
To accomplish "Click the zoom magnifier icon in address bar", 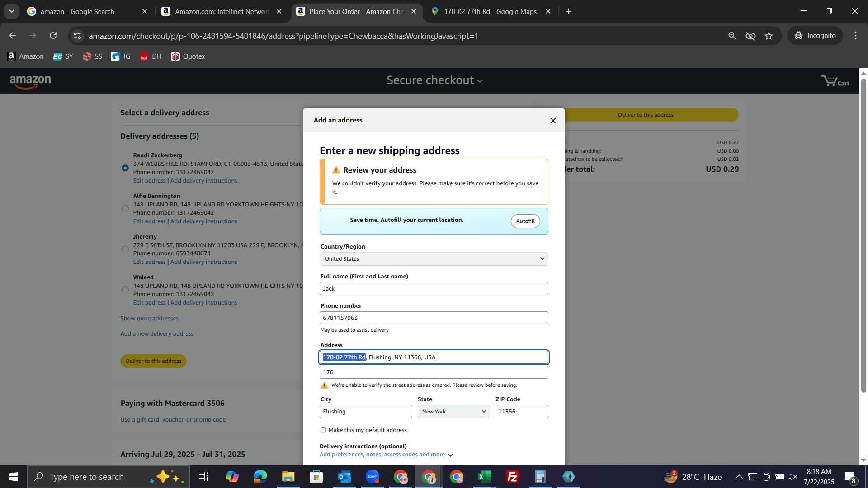I will click(732, 36).
